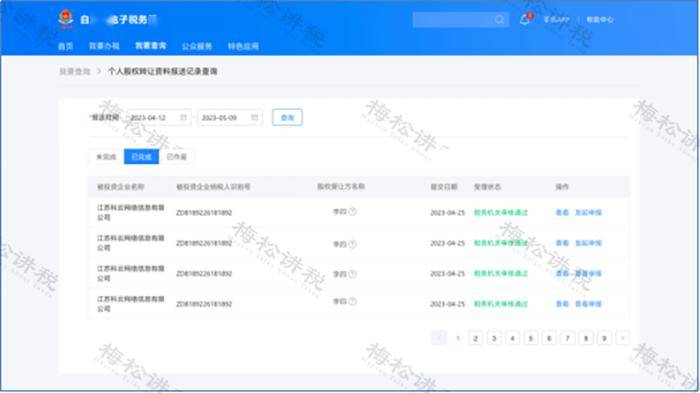This screenshot has height=393, width=700.
Task: Go to page 2 in pagination
Action: coord(476,338)
